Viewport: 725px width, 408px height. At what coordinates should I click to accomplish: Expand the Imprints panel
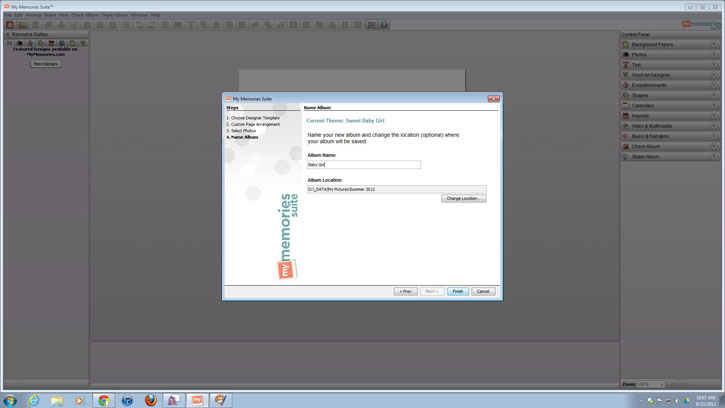670,116
